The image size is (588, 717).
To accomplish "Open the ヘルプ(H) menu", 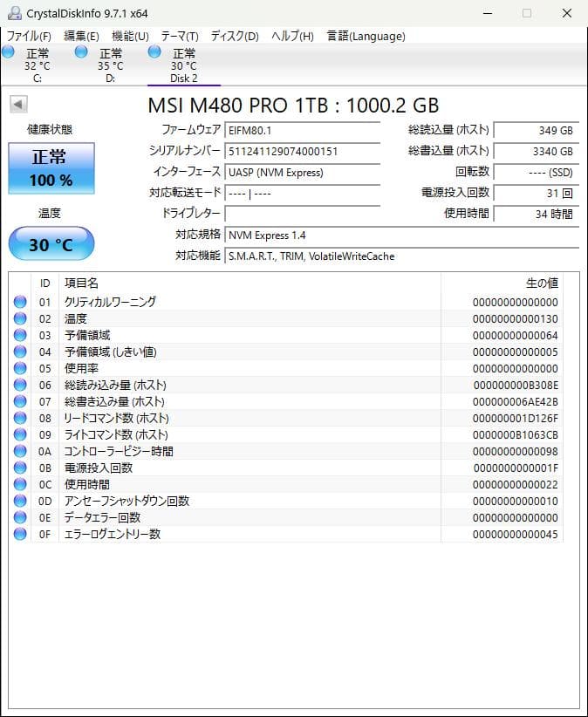I will click(292, 36).
